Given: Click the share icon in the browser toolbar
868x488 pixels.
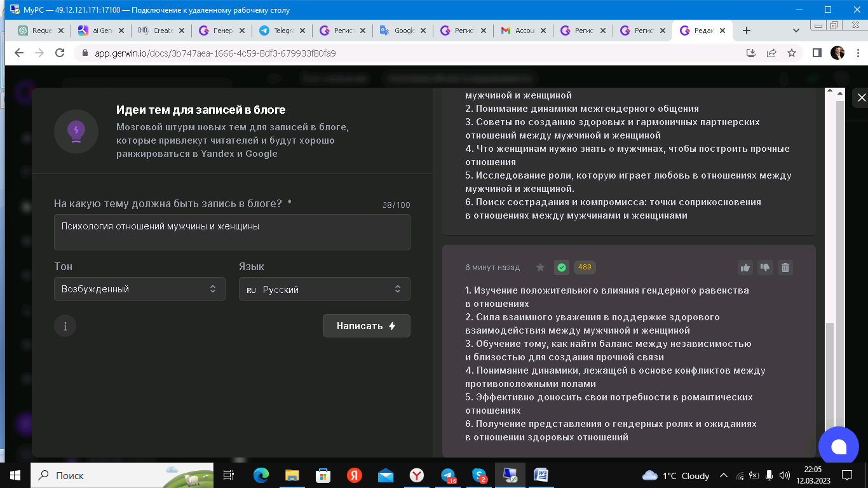Looking at the screenshot, I should [771, 53].
